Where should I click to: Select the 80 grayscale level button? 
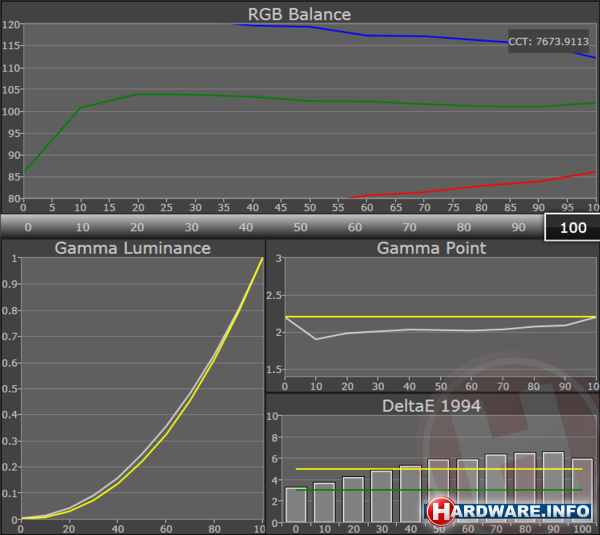(x=464, y=227)
